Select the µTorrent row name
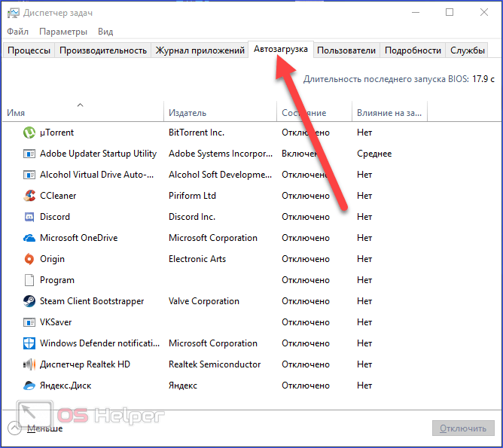The width and height of the screenshot is (503, 448). (56, 133)
